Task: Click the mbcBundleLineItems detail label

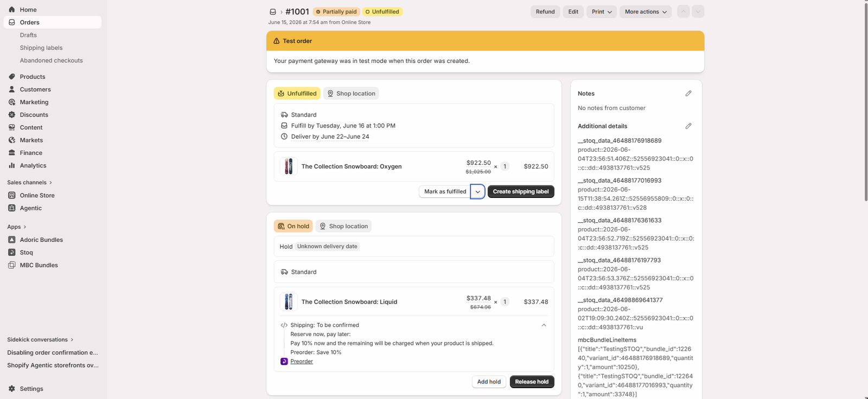Action: [607, 340]
